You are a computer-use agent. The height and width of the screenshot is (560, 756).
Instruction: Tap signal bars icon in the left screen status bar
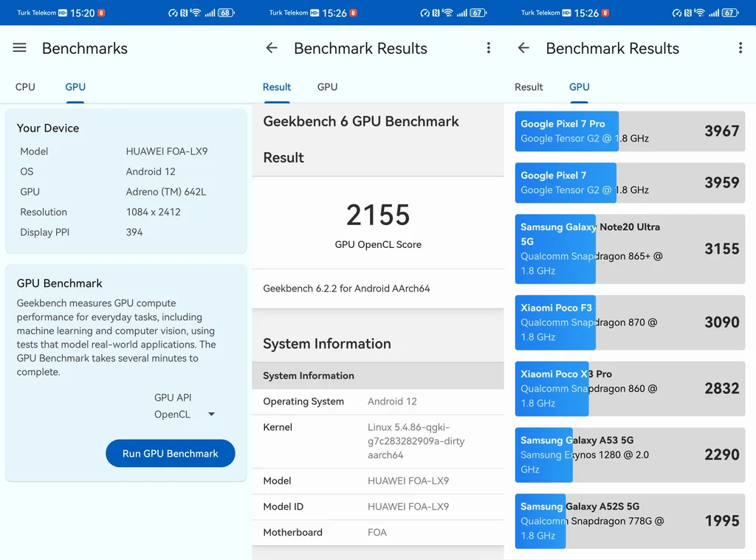[x=210, y=13]
